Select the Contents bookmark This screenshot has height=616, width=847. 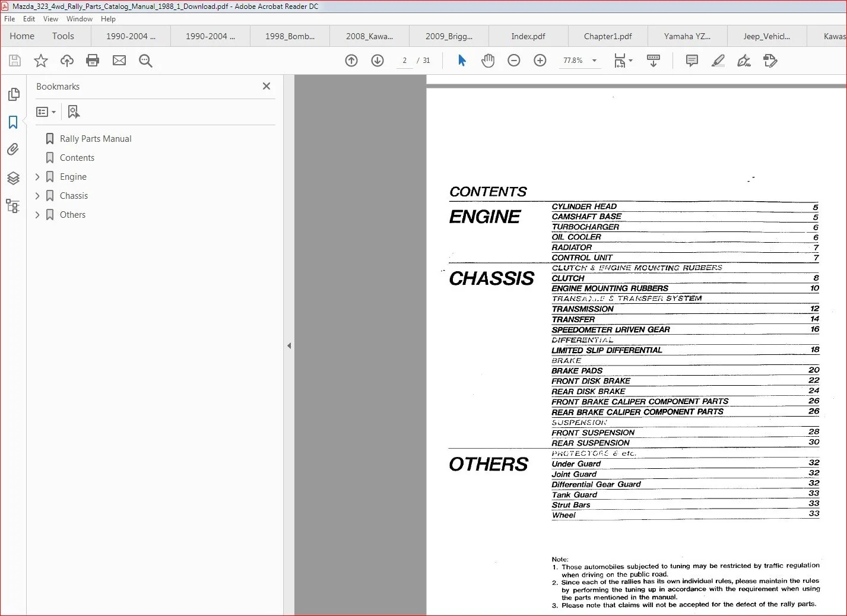point(77,158)
